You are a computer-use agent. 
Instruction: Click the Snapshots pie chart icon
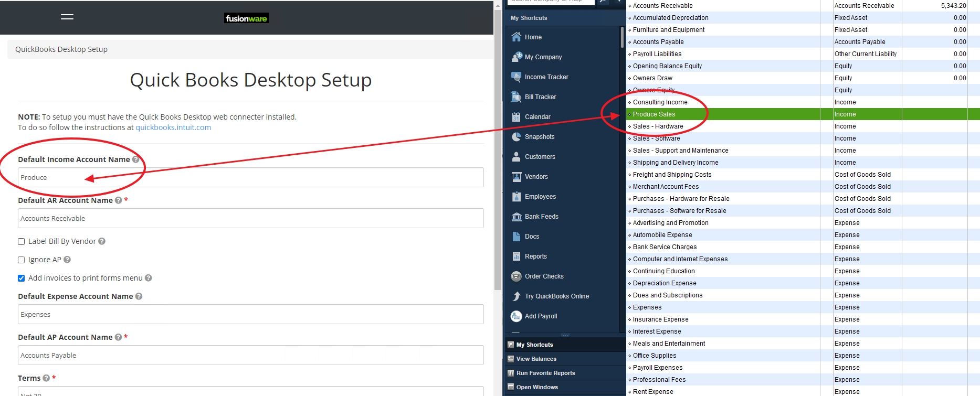coord(517,136)
